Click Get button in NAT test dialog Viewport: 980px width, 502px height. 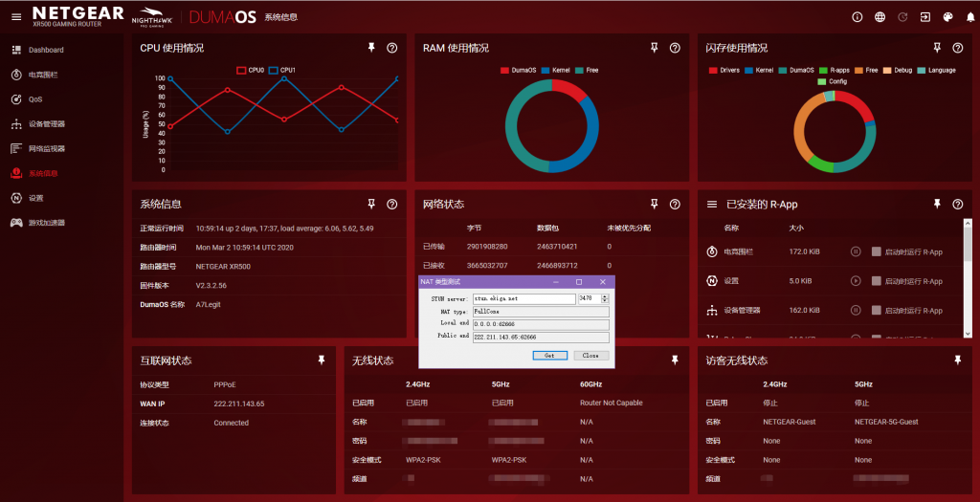pos(550,356)
